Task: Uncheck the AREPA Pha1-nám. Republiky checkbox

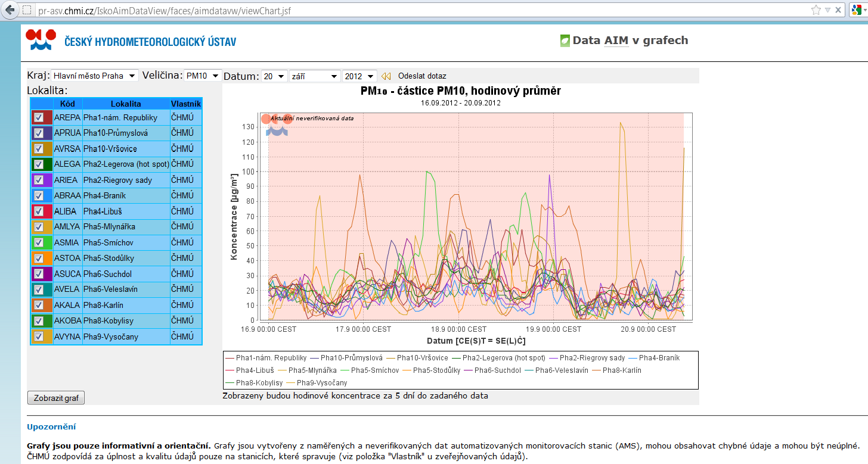Action: tap(39, 117)
